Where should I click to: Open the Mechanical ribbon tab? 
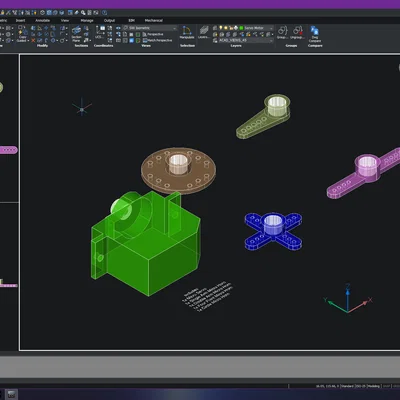154,20
